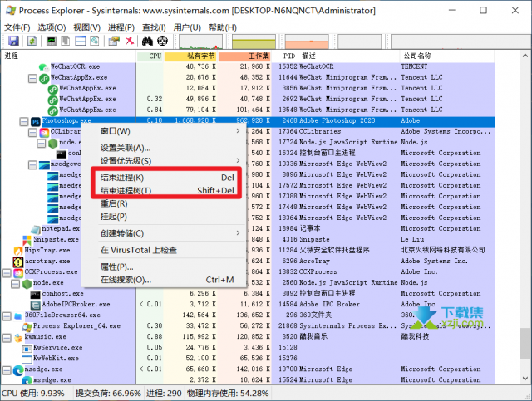The height and width of the screenshot is (401, 532).
Task: Click the HipsTray.exe flame icon
Action: [18, 251]
